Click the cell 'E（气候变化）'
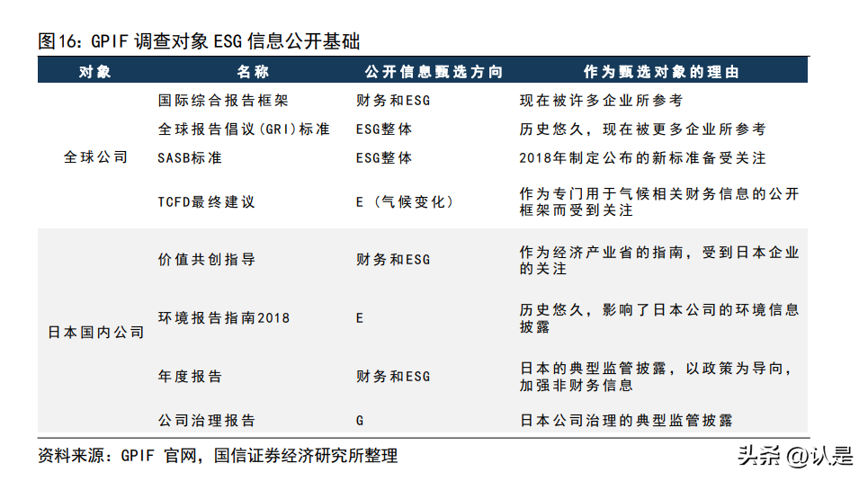Screen dimensions: 868x481 pyautogui.click(x=405, y=202)
